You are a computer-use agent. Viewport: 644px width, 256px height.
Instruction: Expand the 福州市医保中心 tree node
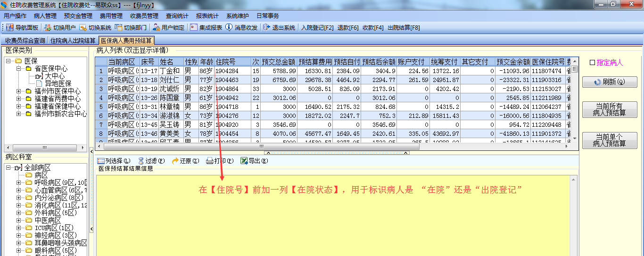tap(19, 91)
